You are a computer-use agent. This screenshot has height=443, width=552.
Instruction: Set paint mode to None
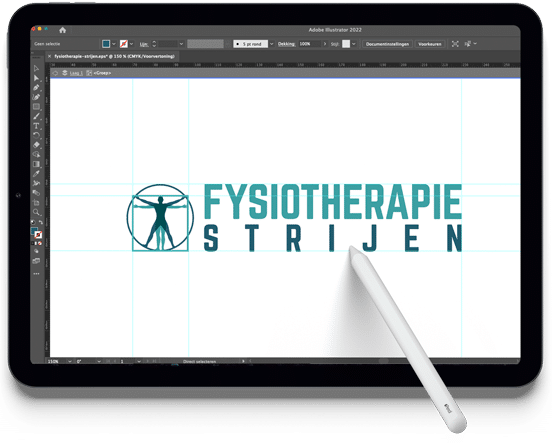(x=40, y=243)
